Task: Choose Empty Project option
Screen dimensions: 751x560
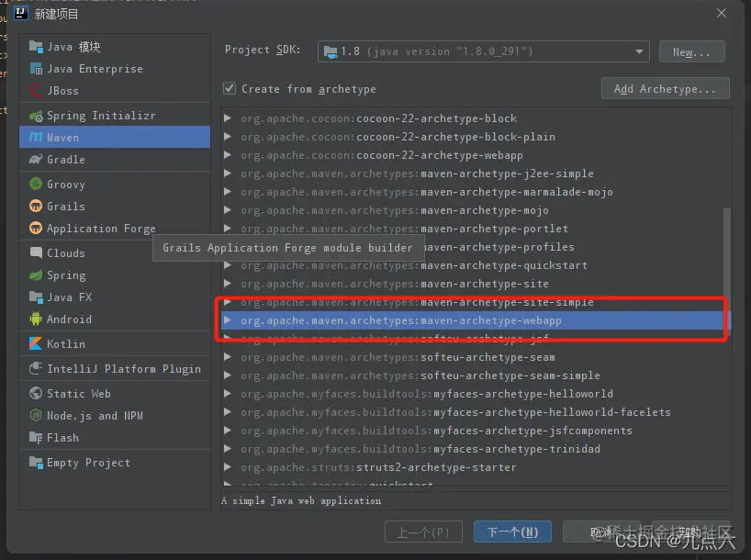Action: click(115, 463)
